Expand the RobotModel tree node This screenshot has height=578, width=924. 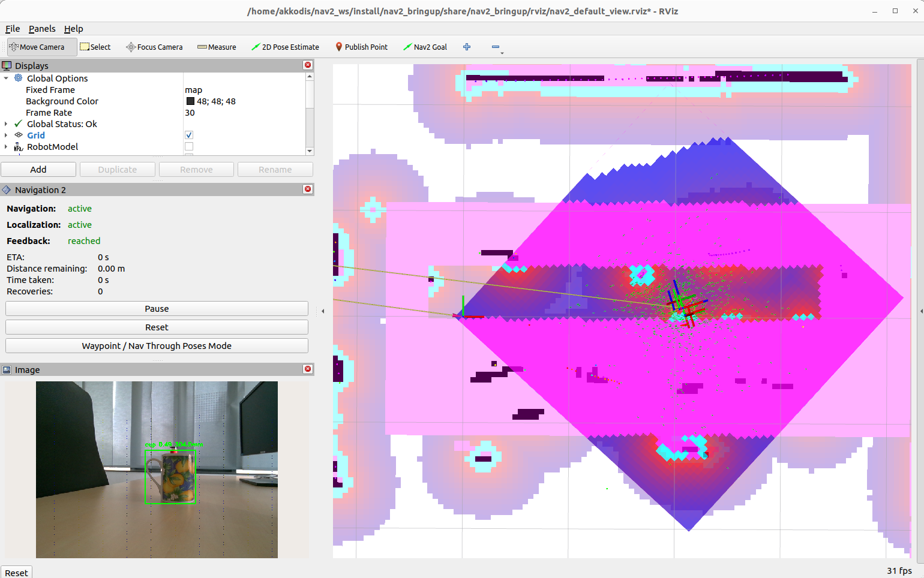coord(6,146)
